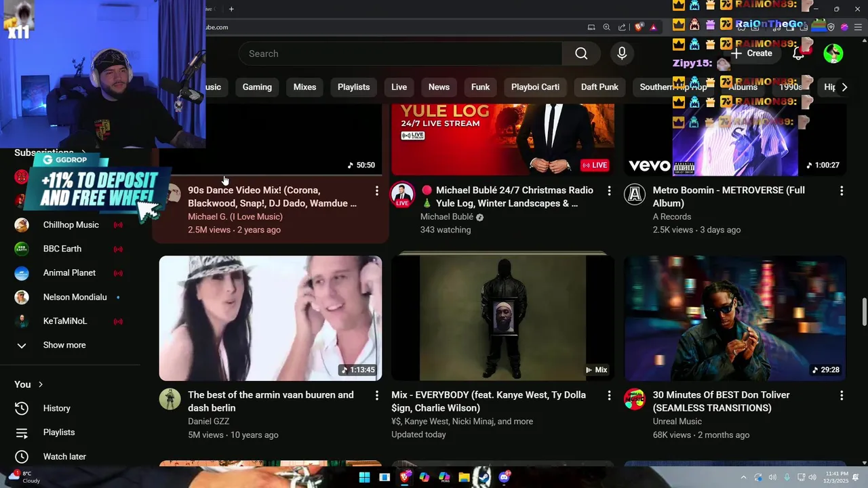Open more options for Mix - EVERYBODY

pos(609,396)
